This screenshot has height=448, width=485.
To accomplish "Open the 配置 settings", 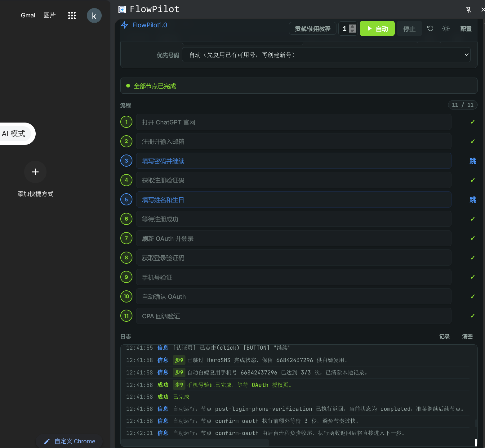I will 466,29.
